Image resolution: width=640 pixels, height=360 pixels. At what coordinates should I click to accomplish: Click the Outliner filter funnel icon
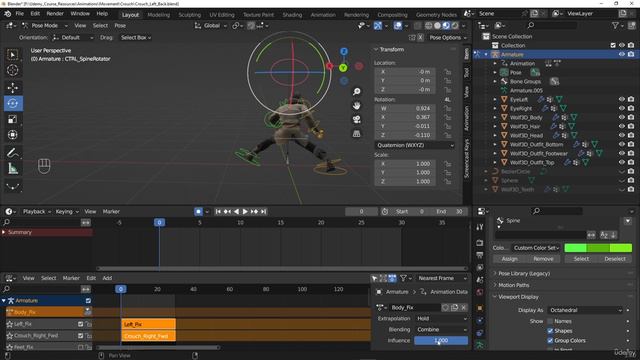point(616,25)
